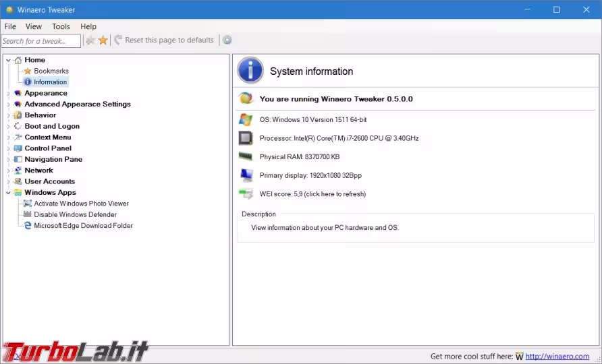Image resolution: width=602 pixels, height=364 pixels.
Task: Click the blue System information icon
Action: [x=250, y=71]
